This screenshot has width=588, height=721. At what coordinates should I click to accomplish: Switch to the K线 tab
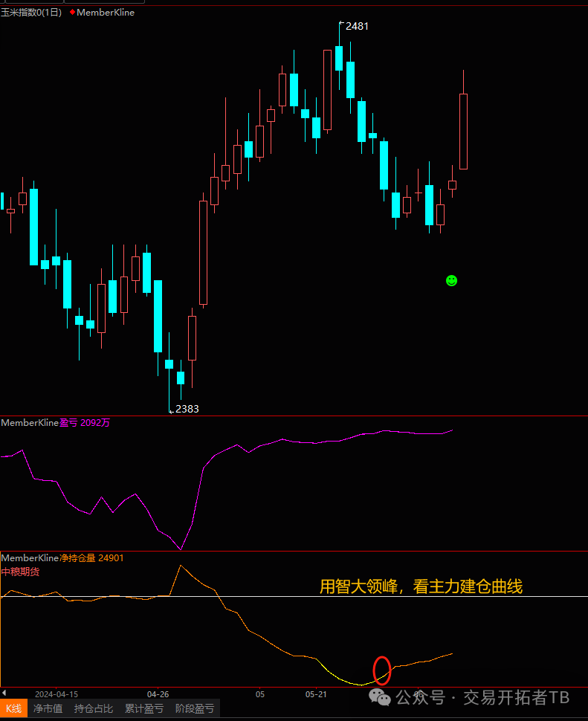tap(14, 708)
